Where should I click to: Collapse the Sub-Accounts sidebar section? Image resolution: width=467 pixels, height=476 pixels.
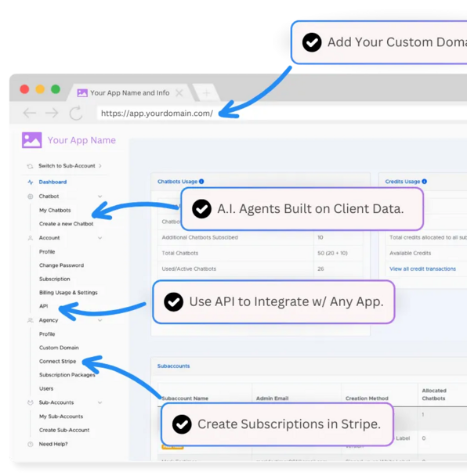(x=100, y=402)
